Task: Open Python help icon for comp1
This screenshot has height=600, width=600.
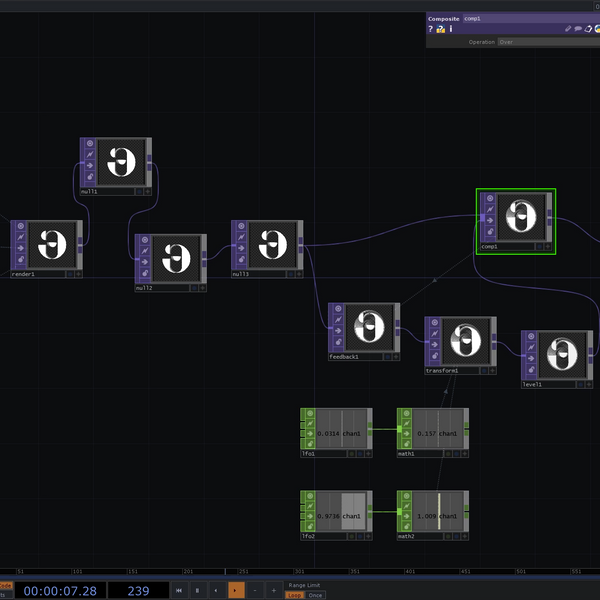Action: point(441,29)
